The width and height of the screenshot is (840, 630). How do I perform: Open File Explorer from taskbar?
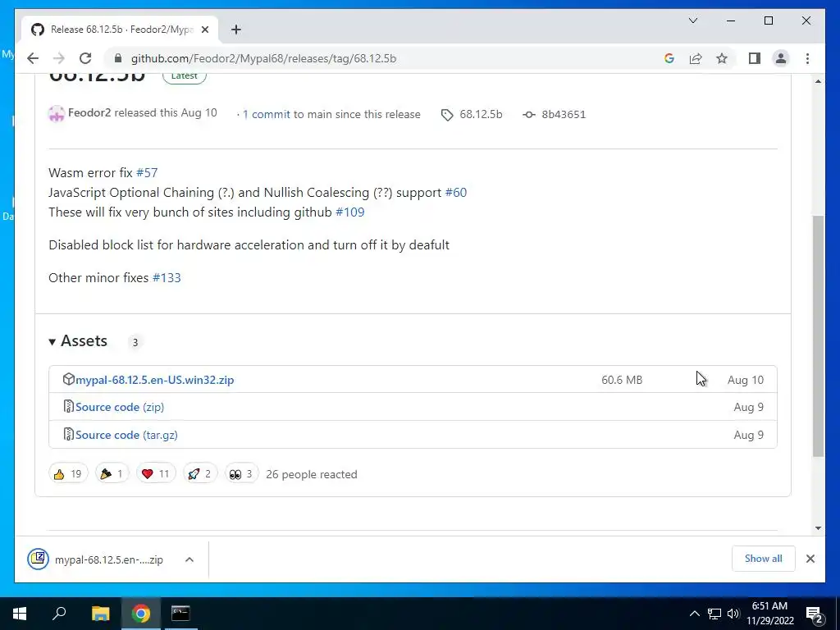(x=100, y=614)
